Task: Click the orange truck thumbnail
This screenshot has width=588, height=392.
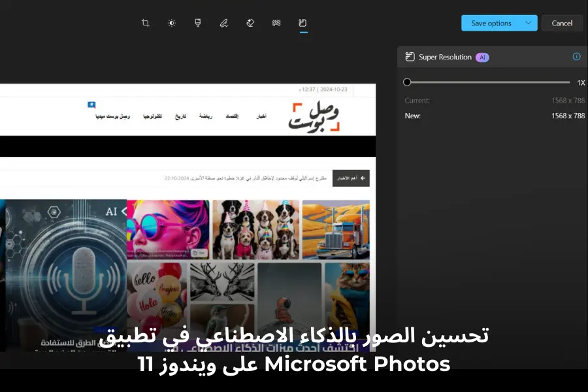Action: 336,229
